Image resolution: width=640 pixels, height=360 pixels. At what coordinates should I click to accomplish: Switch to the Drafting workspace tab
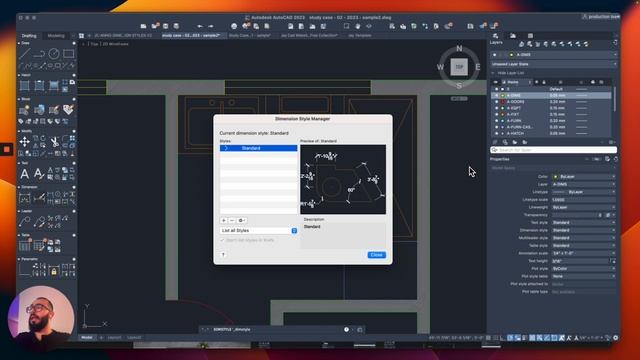(x=29, y=36)
